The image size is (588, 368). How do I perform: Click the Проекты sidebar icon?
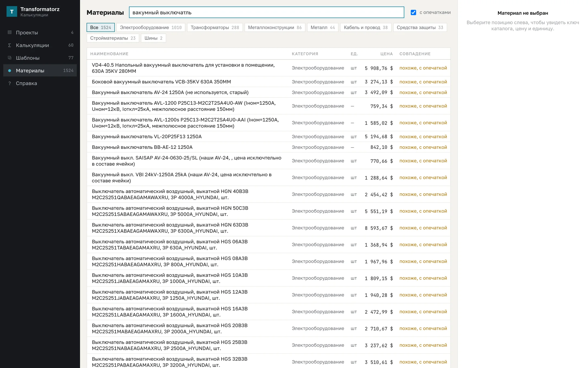pos(10,32)
